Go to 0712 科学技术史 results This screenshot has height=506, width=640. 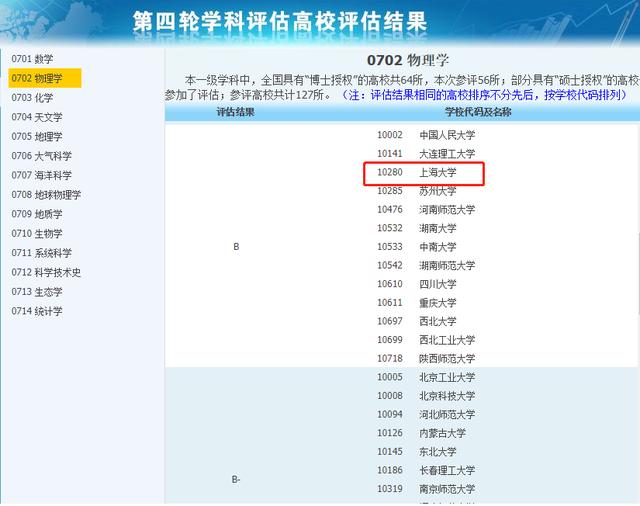(x=46, y=272)
